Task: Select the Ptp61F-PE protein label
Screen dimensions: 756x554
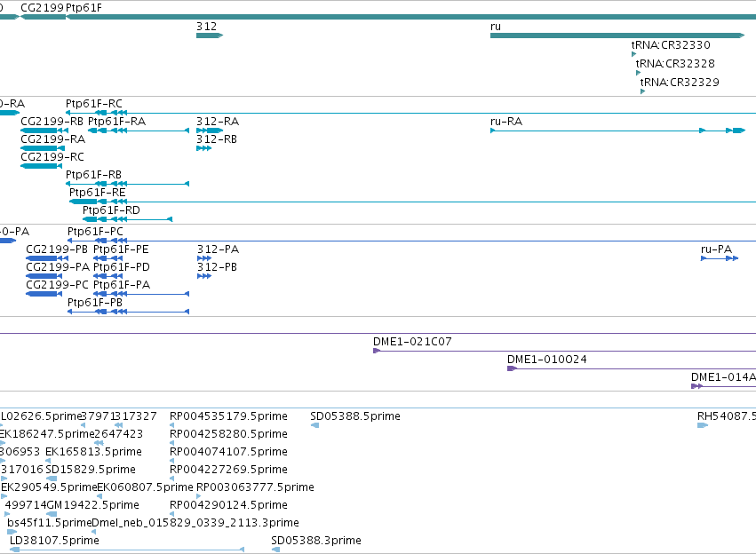Action: [121, 249]
